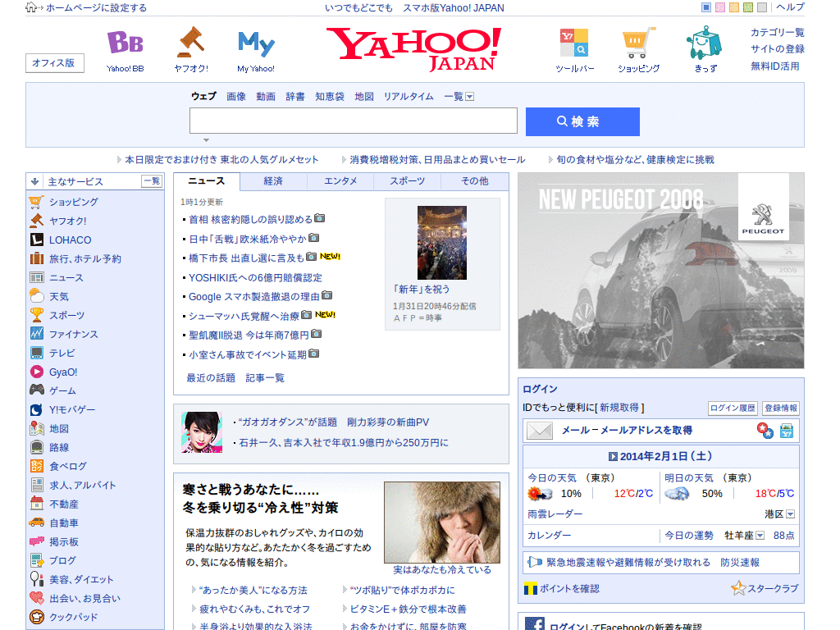Click the Facebook icon at the bottom
840x630 pixels.
537,625
